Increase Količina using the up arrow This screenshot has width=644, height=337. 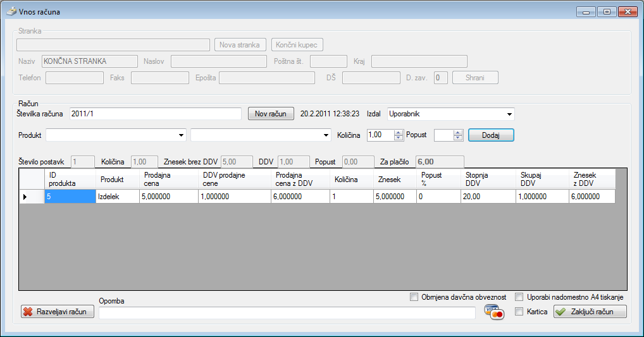click(399, 132)
